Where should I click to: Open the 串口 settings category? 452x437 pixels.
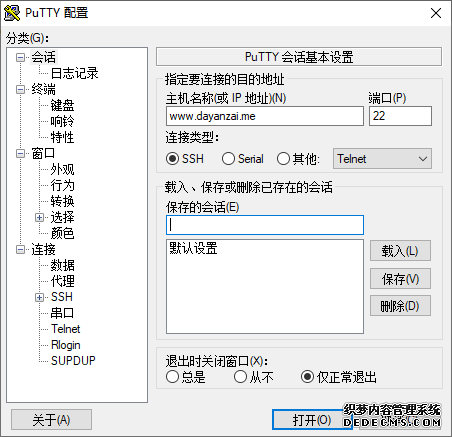point(62,313)
